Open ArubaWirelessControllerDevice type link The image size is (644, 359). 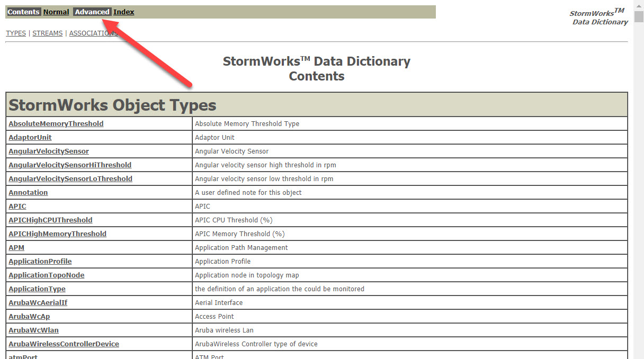point(64,344)
